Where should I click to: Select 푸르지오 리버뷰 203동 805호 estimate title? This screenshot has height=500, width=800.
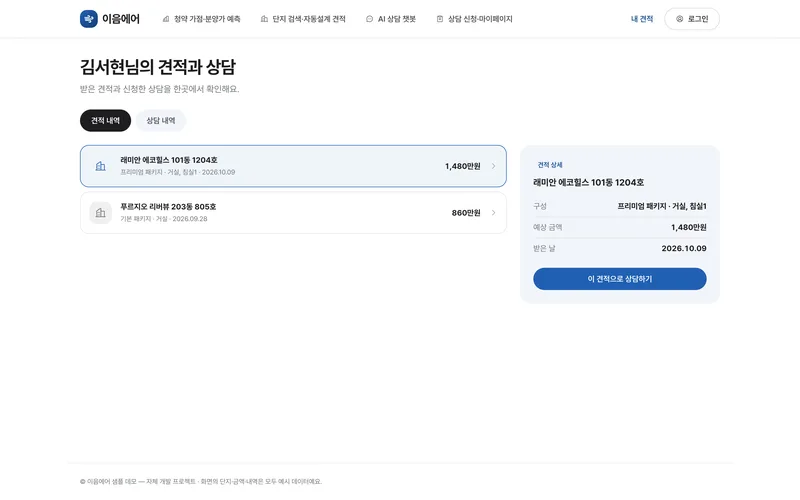pos(168,207)
